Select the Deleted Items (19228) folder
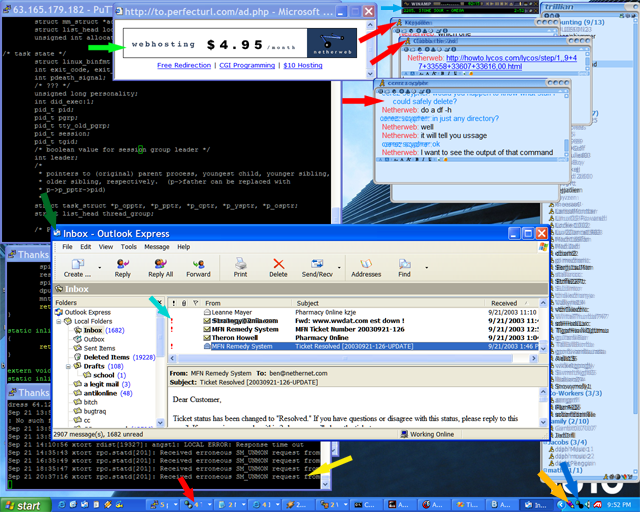640x512 pixels. pos(114,357)
